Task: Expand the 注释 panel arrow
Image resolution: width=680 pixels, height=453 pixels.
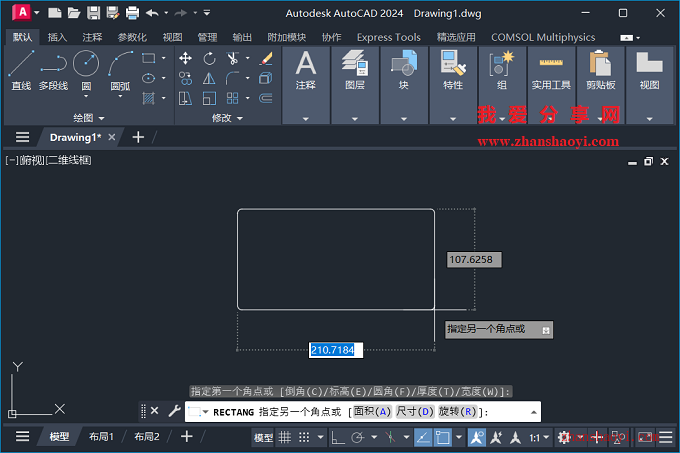Action: 306,118
